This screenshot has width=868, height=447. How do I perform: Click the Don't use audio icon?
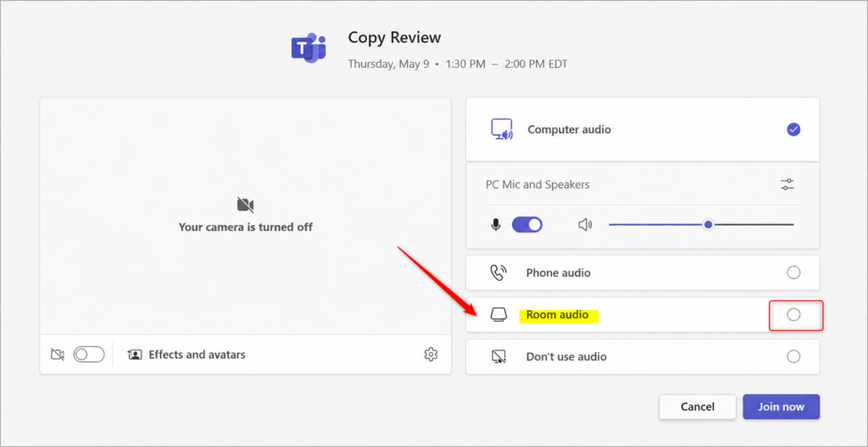pyautogui.click(x=498, y=357)
